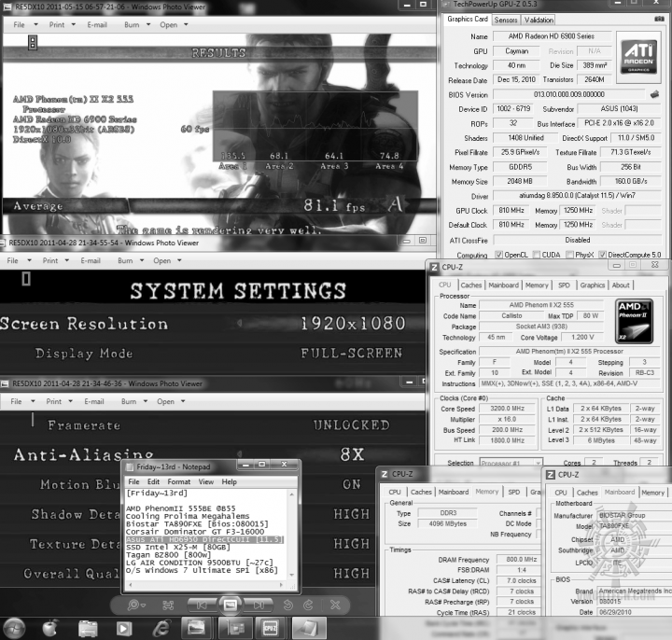Toggle the OpenCL checkbox

(x=498, y=255)
